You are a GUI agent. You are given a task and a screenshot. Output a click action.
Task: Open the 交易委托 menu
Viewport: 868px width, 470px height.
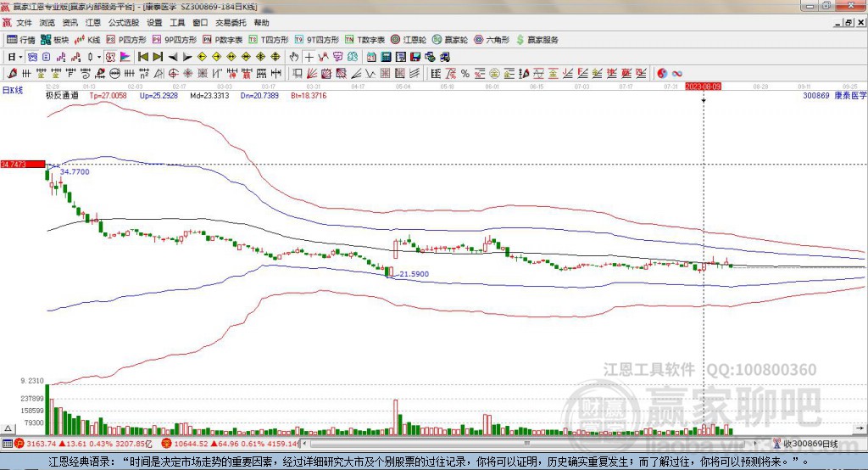point(231,23)
